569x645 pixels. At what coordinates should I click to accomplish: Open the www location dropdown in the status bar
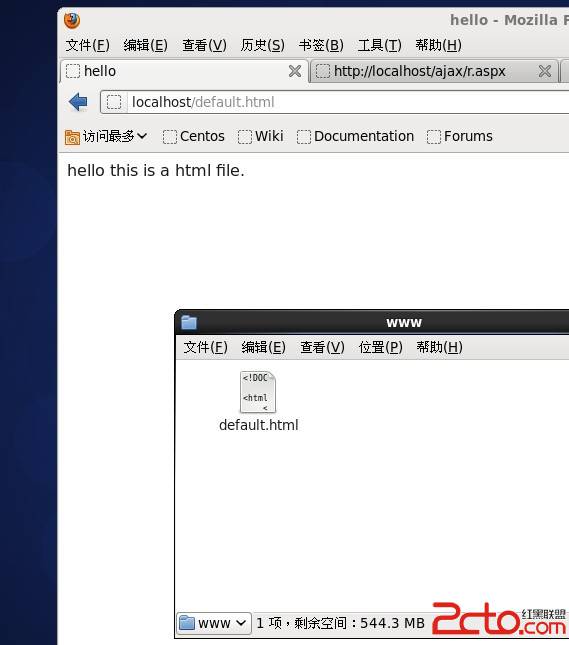coord(214,623)
